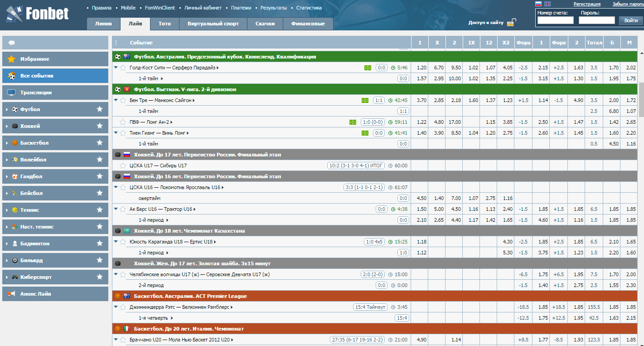Focus the Номер счета input field

pos(556,20)
